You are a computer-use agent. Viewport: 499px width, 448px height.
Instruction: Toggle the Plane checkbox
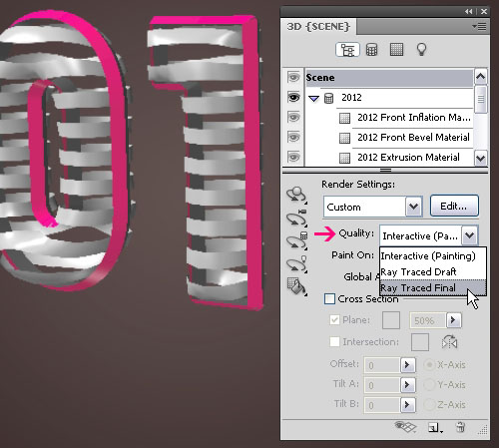pyautogui.click(x=334, y=320)
